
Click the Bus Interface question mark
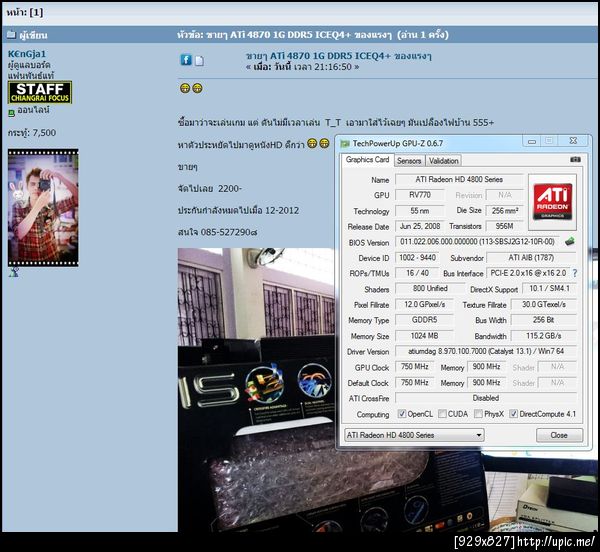(x=575, y=273)
